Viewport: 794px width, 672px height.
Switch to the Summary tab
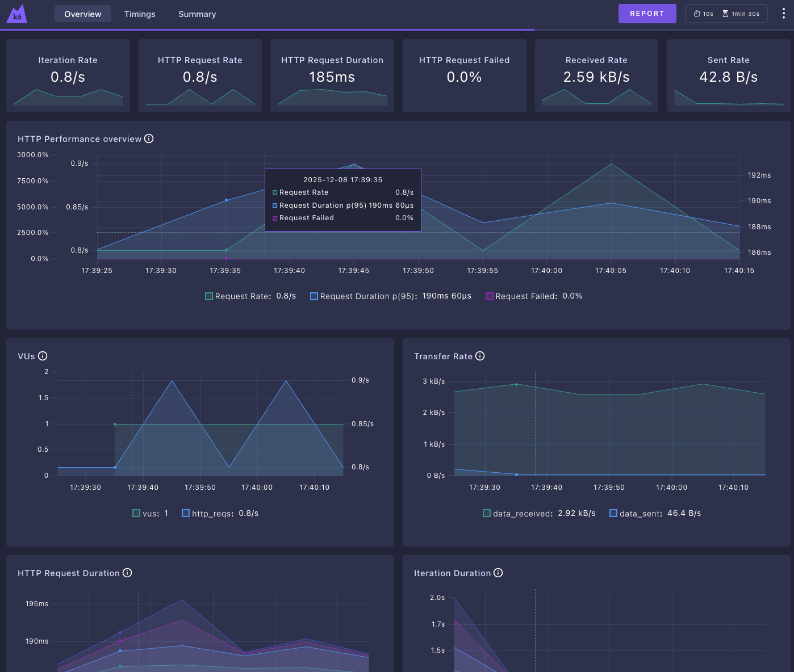tap(197, 14)
